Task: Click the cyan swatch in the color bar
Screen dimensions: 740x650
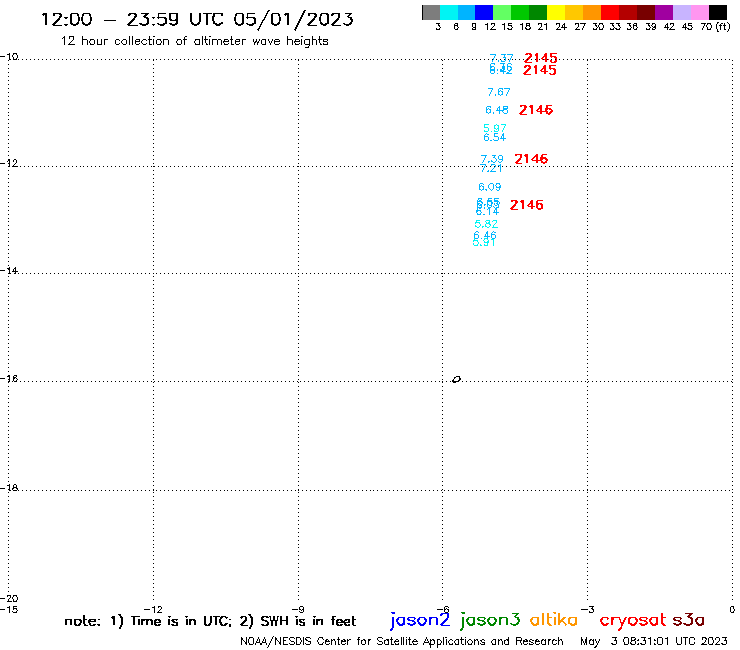Action: (449, 12)
